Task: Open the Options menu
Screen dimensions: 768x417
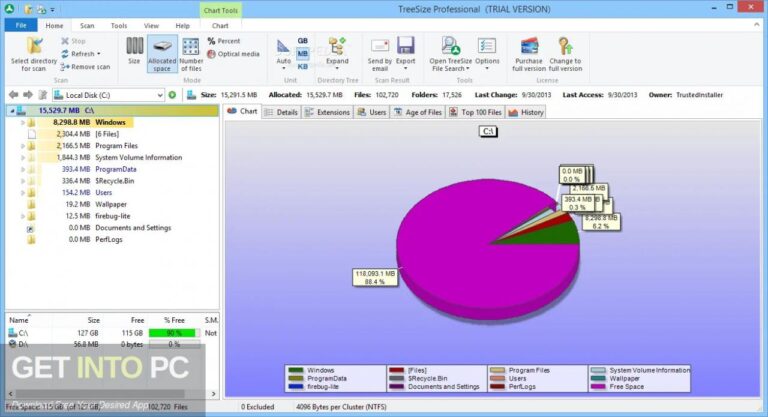Action: [x=487, y=54]
